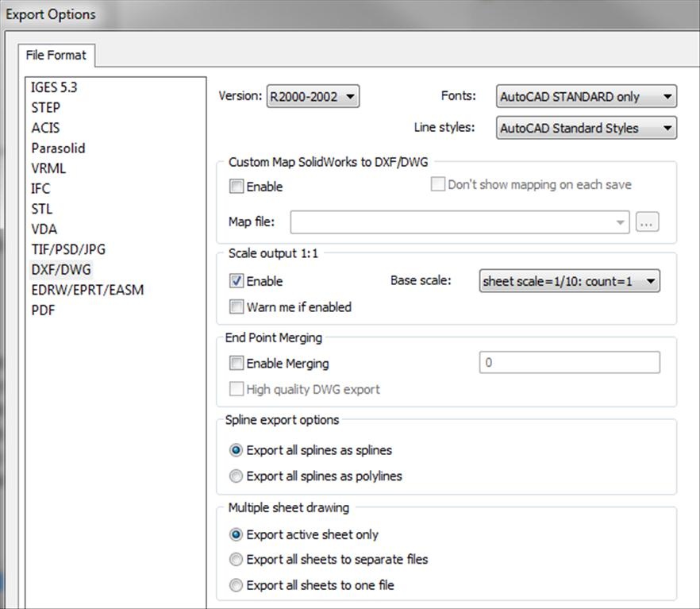
Task: Select Export all sheets to separate files
Action: [x=236, y=560]
